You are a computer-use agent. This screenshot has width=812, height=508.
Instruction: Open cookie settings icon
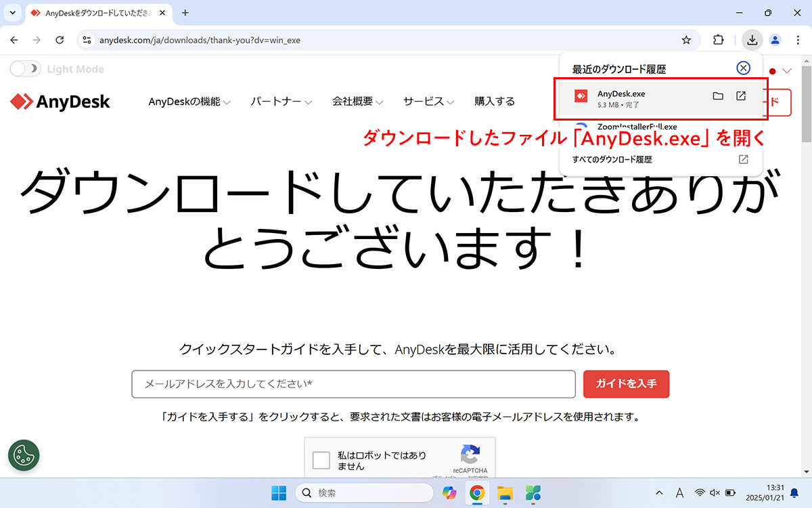(24, 455)
